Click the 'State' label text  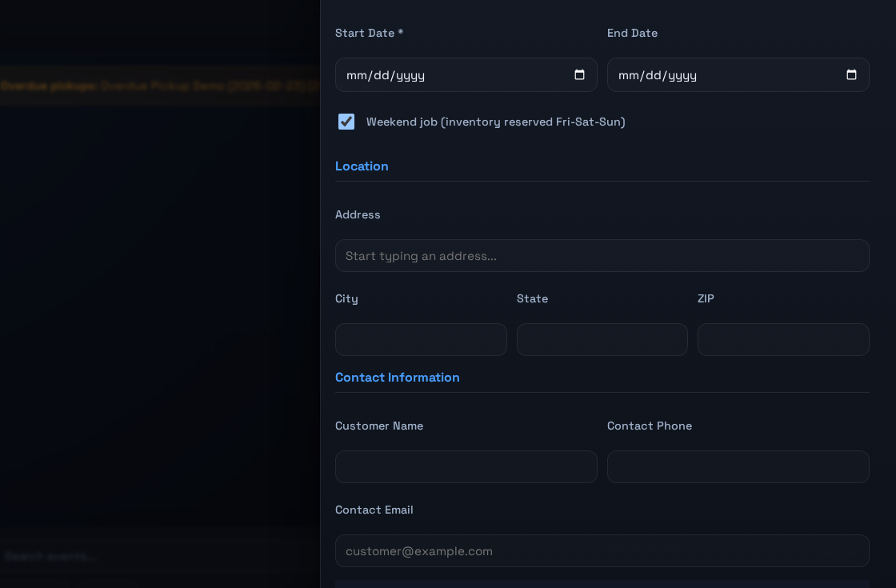click(532, 299)
